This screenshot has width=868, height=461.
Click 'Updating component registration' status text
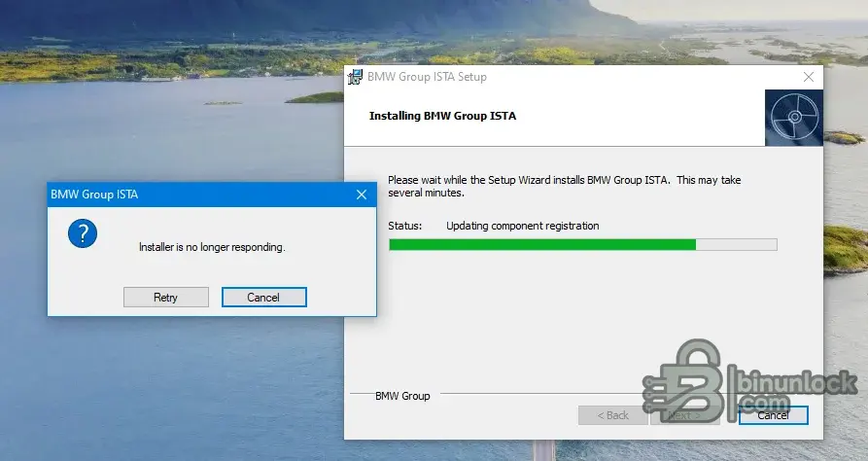click(x=523, y=226)
